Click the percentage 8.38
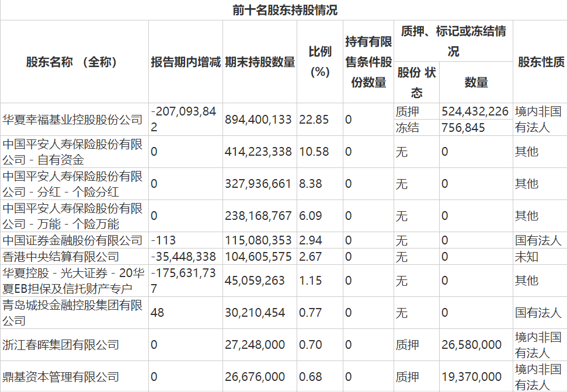This screenshot has height=392, width=567. click(x=310, y=184)
